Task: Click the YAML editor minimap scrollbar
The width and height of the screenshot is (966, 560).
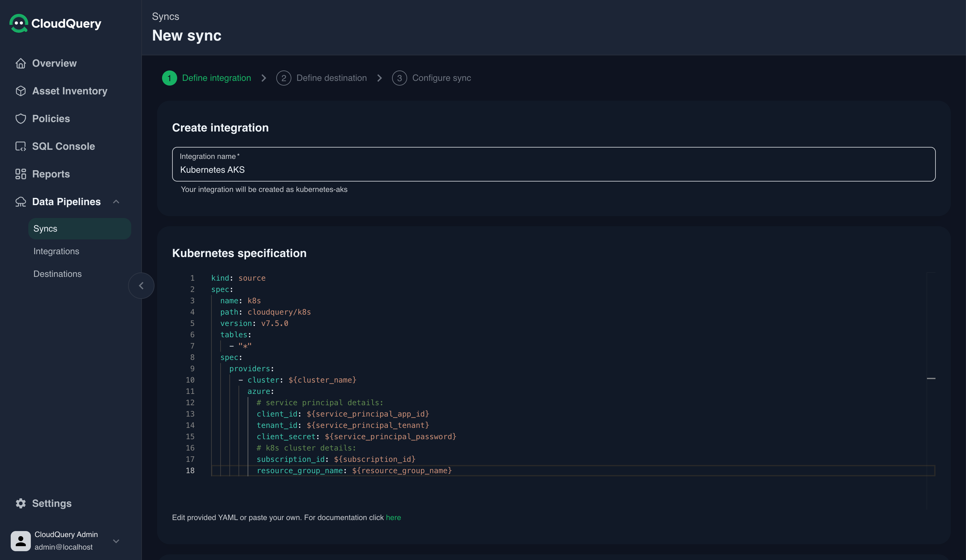Action: 931,378
